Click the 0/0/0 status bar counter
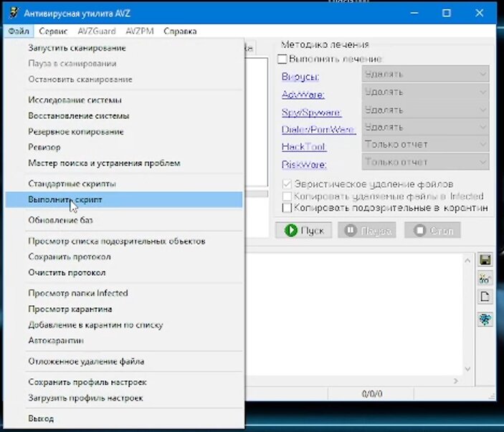This screenshot has width=504, height=432. 371,394
